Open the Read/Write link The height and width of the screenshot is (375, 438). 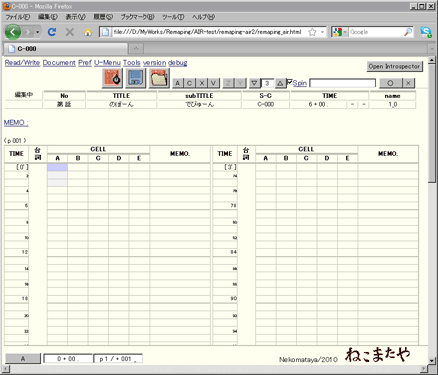point(22,63)
